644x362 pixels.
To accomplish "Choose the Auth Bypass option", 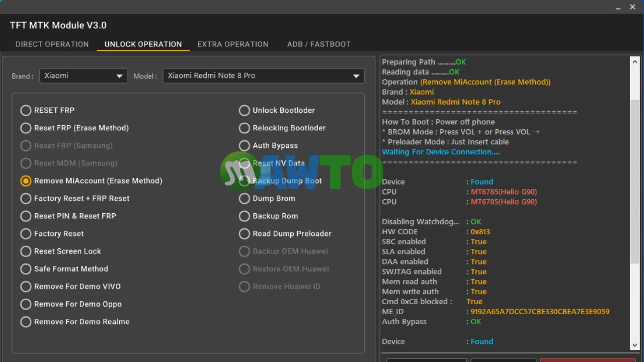I will pos(268,145).
